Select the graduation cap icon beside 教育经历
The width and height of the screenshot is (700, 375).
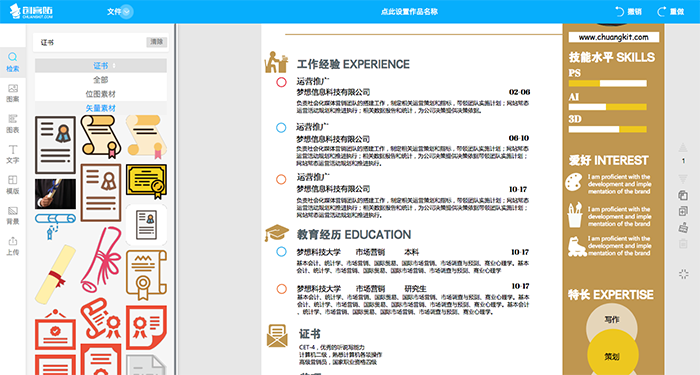pyautogui.click(x=277, y=233)
